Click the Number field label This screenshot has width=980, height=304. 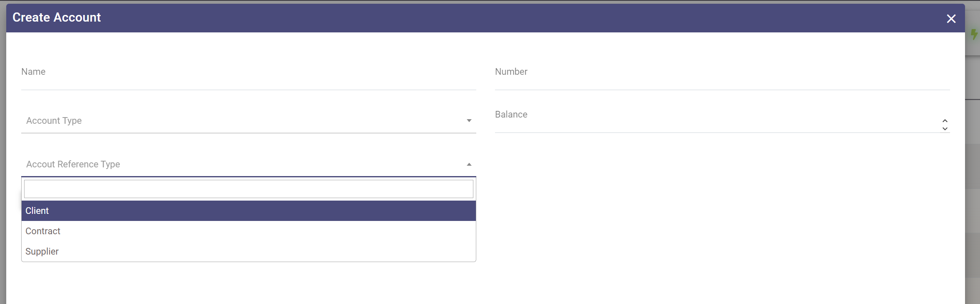511,71
